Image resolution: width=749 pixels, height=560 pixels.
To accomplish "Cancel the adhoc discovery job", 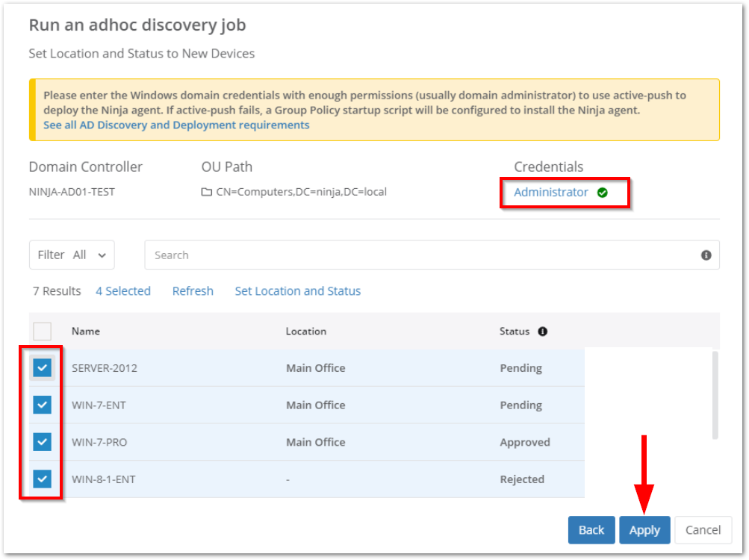I will click(x=703, y=529).
